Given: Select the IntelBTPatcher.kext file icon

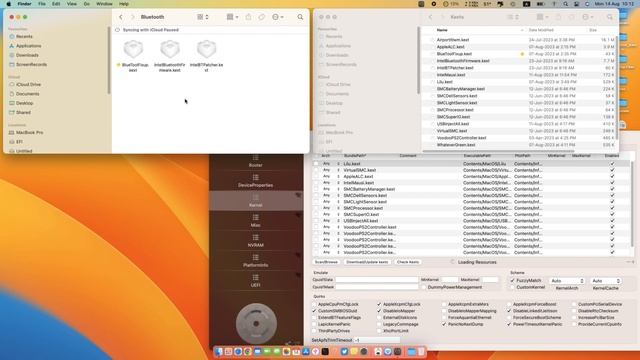Looking at the screenshot, I should pyautogui.click(x=207, y=49).
